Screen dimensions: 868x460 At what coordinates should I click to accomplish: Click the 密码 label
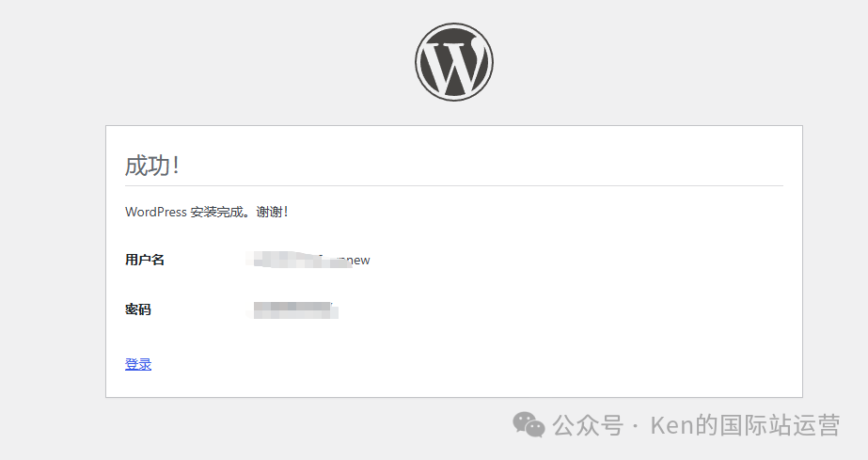(138, 309)
